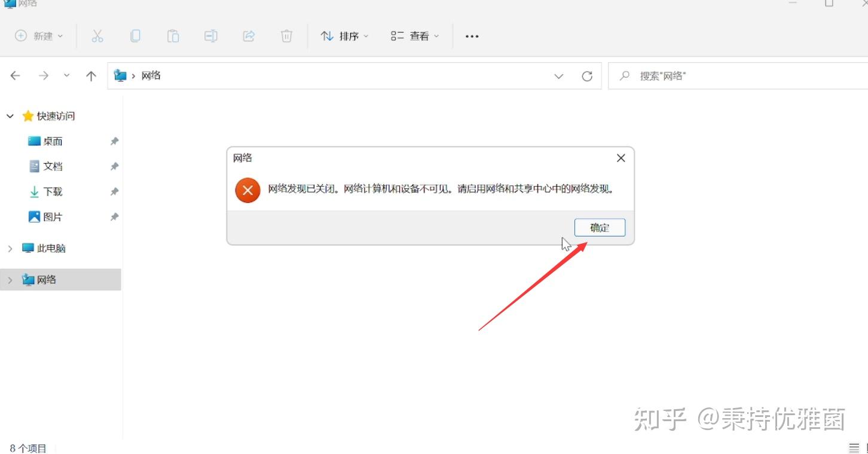The image size is (868, 454).
Task: Open the 排序 sort dropdown
Action: (345, 36)
